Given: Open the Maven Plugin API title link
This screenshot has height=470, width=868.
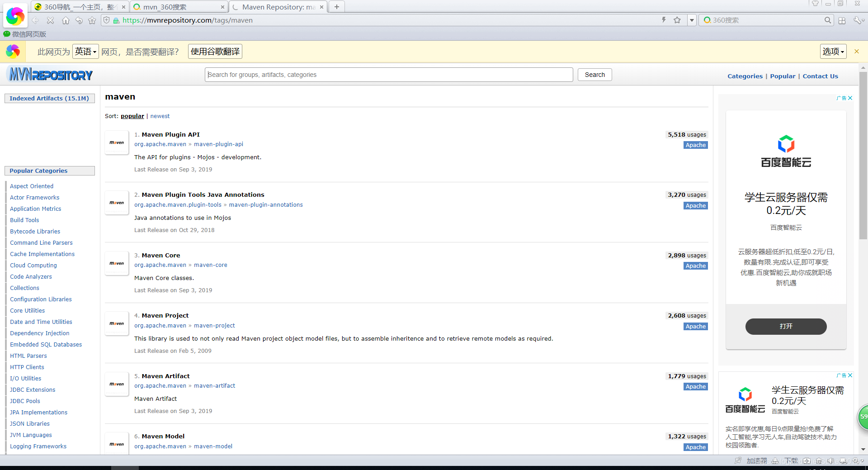Looking at the screenshot, I should (170, 134).
